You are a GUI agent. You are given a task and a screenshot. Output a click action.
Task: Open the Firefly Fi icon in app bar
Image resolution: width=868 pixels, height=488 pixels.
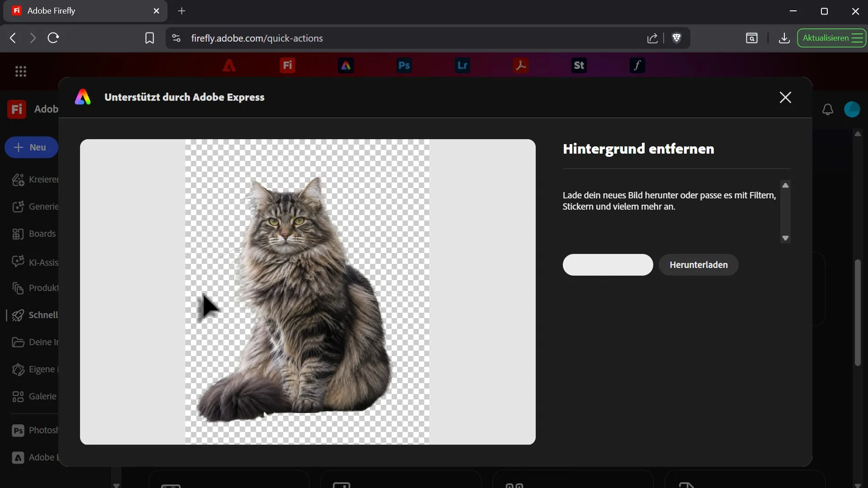click(288, 66)
